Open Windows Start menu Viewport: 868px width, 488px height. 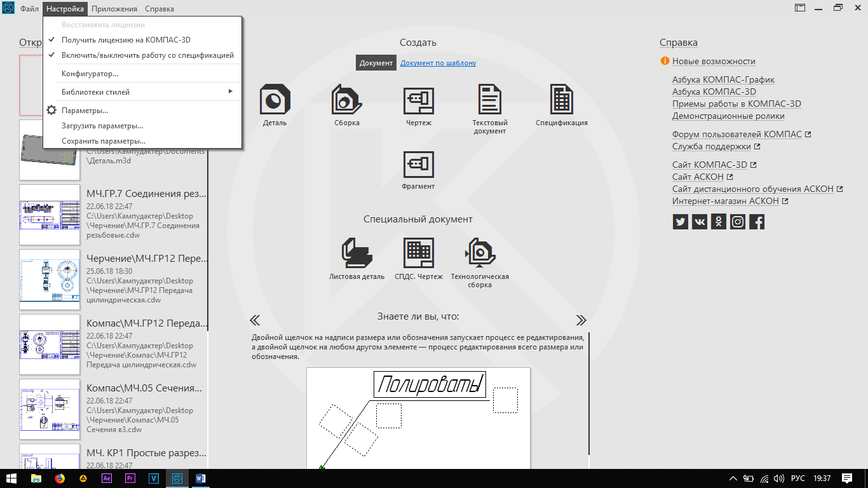pos(11,478)
